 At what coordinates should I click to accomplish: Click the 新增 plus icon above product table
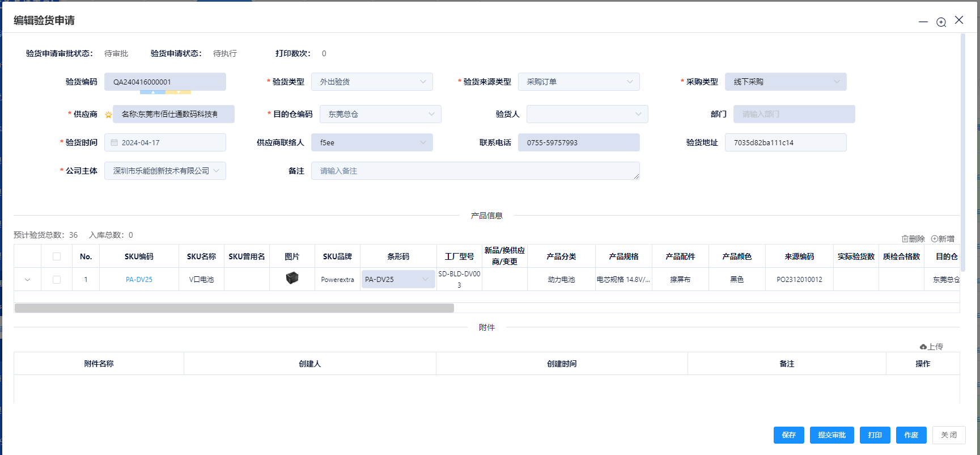pyautogui.click(x=934, y=239)
